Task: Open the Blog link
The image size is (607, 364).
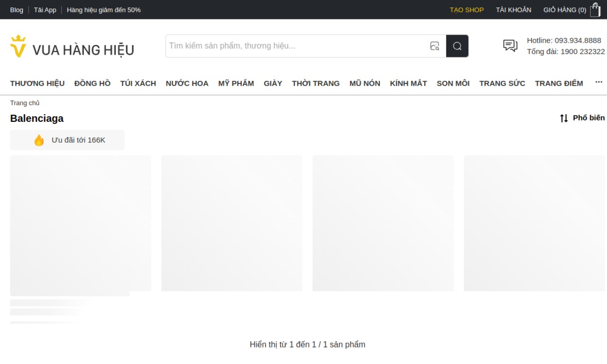Action: click(x=17, y=10)
